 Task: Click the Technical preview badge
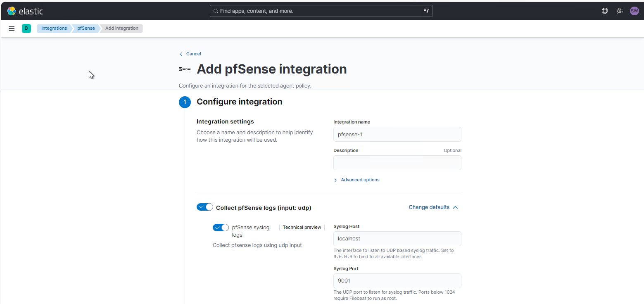point(302,228)
